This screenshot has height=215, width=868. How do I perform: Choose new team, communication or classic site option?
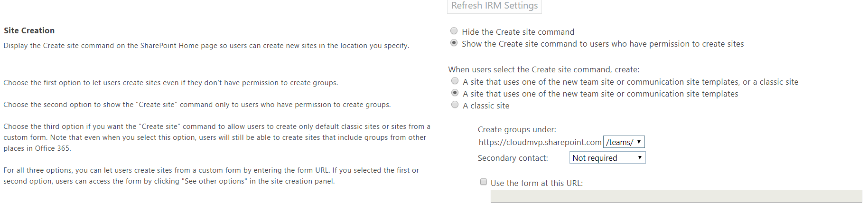pyautogui.click(x=455, y=81)
